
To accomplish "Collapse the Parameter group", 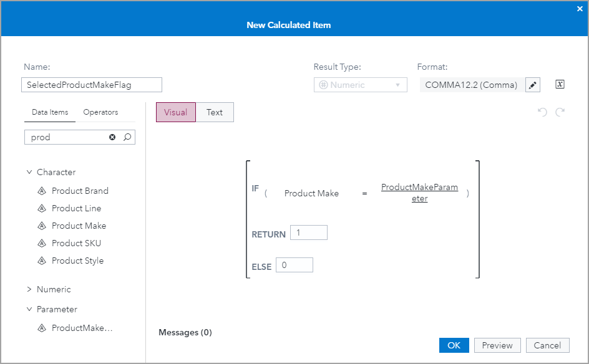I will [29, 309].
